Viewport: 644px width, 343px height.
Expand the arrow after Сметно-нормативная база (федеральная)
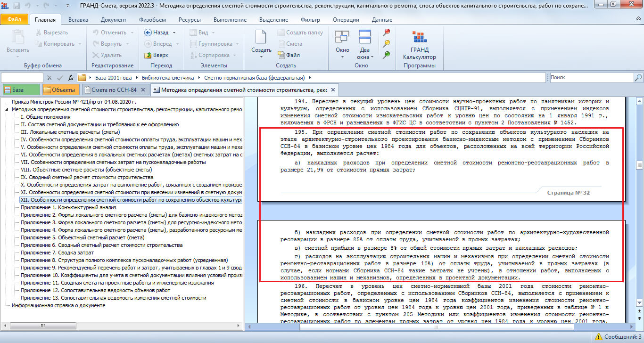(309, 78)
